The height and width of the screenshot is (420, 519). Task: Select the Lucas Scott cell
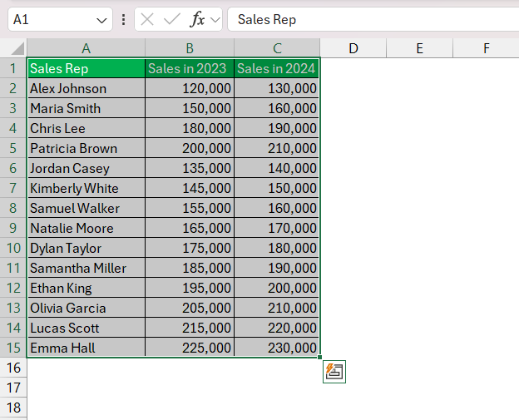(86, 328)
